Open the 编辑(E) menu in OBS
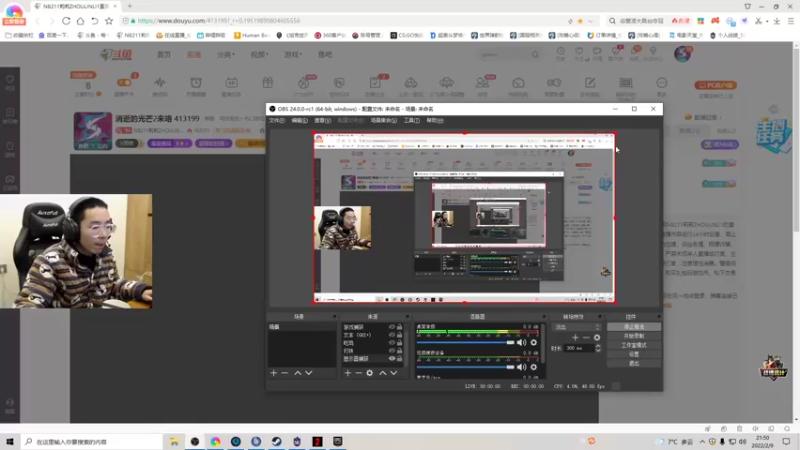800x450 pixels. click(299, 120)
